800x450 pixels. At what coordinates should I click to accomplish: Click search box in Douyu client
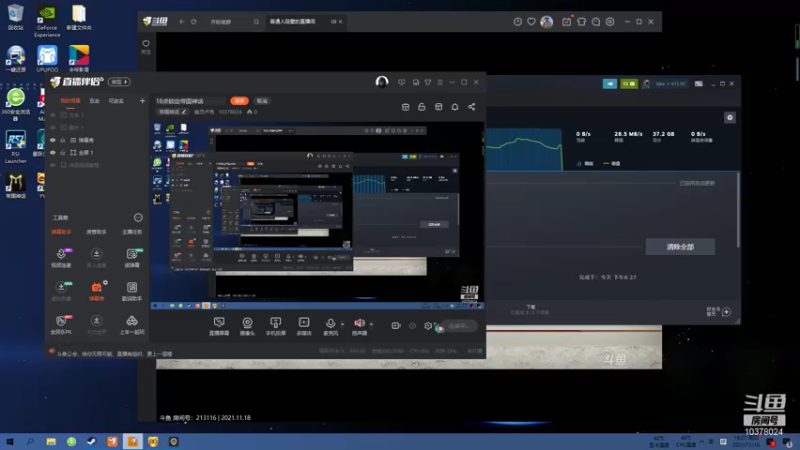[x=235, y=22]
